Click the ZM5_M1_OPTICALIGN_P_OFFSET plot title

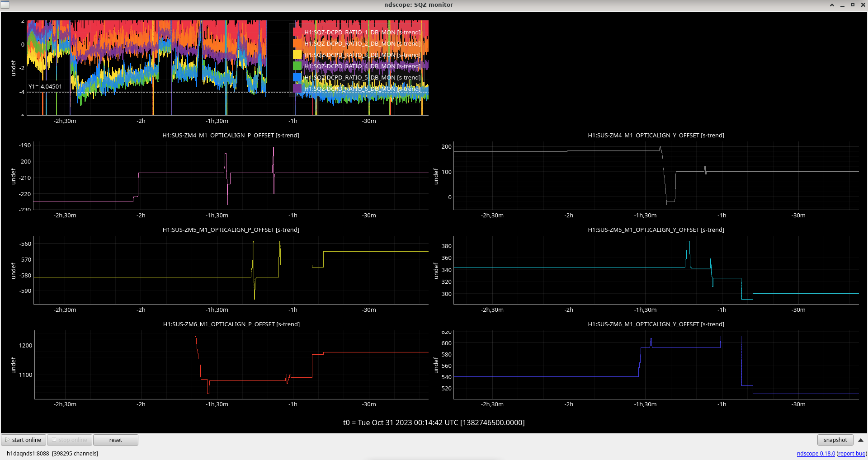click(x=231, y=230)
